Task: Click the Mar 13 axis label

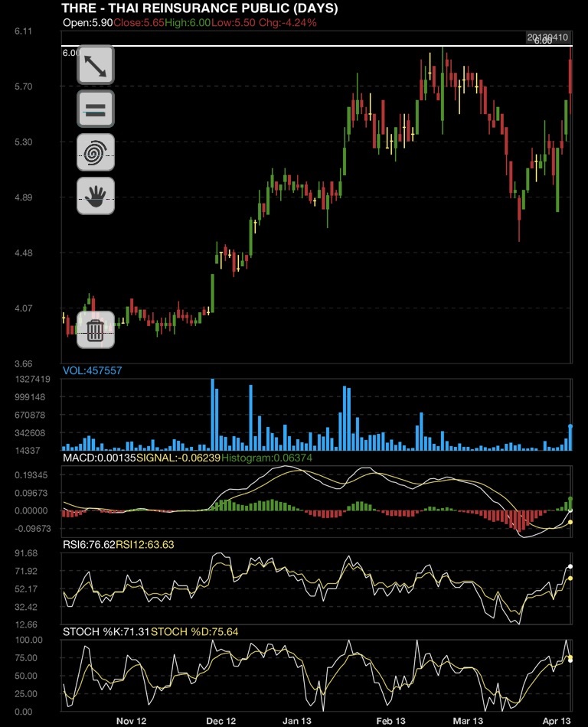Action: coord(468,721)
